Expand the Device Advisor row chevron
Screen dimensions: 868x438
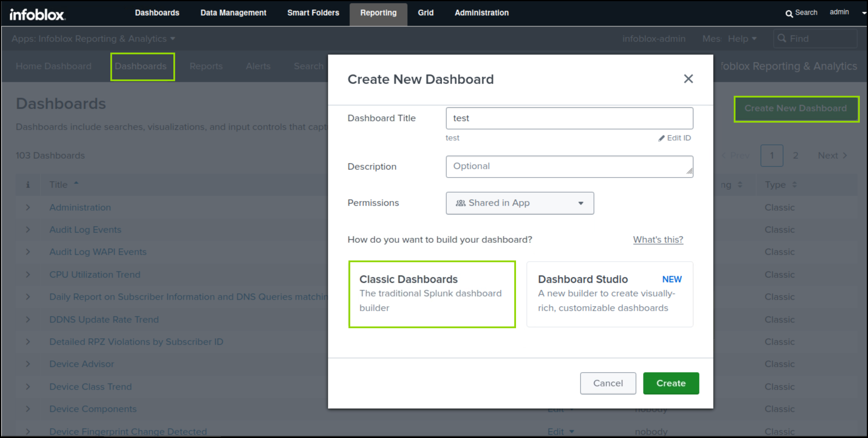click(28, 364)
